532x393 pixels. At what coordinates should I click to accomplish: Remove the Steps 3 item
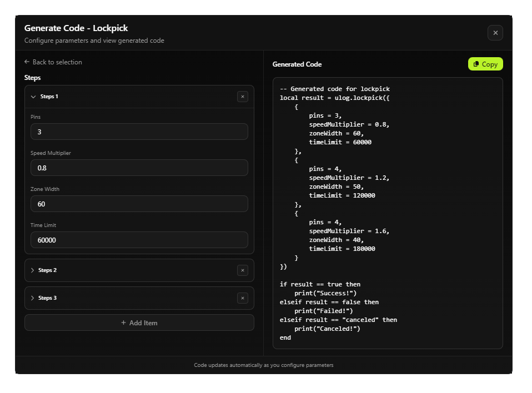(x=242, y=298)
